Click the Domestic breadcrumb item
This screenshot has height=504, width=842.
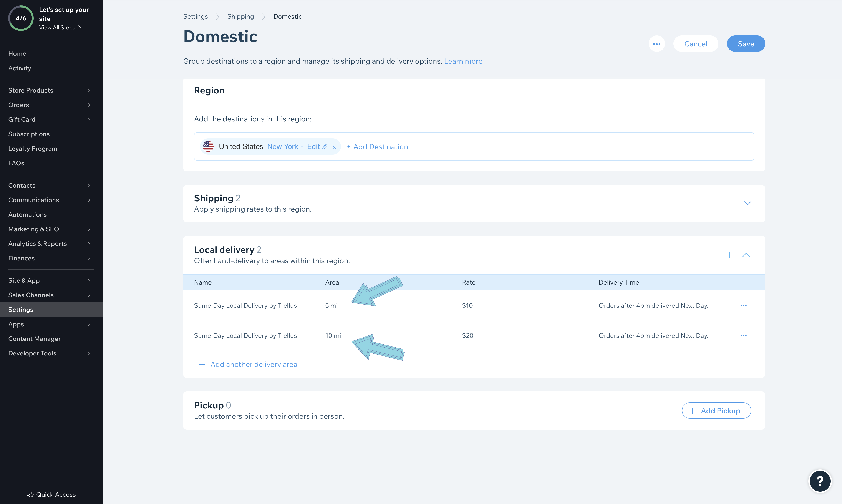pyautogui.click(x=287, y=16)
